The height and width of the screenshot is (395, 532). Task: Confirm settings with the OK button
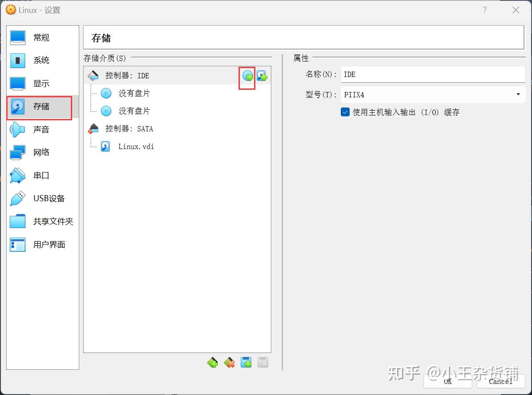point(447,381)
